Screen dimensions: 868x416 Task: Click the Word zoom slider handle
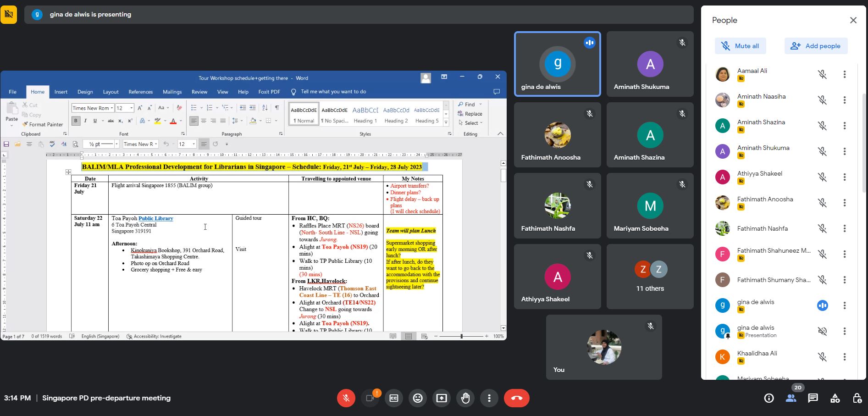coord(461,336)
